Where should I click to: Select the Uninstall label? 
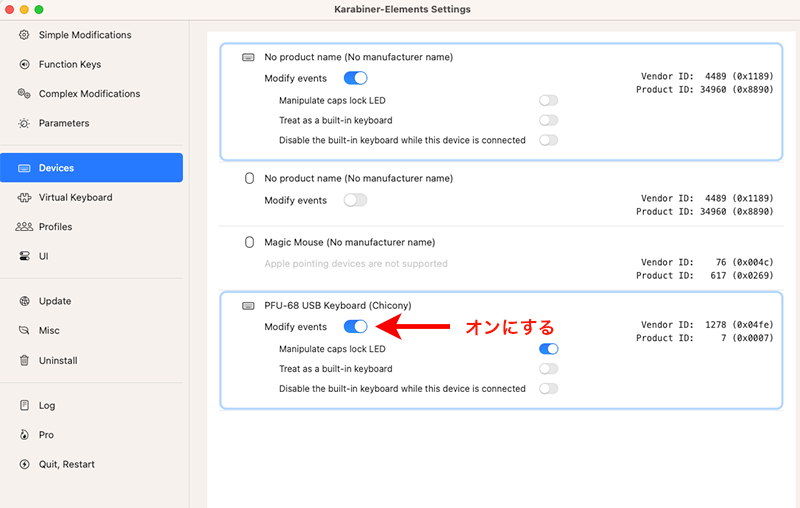coord(58,361)
